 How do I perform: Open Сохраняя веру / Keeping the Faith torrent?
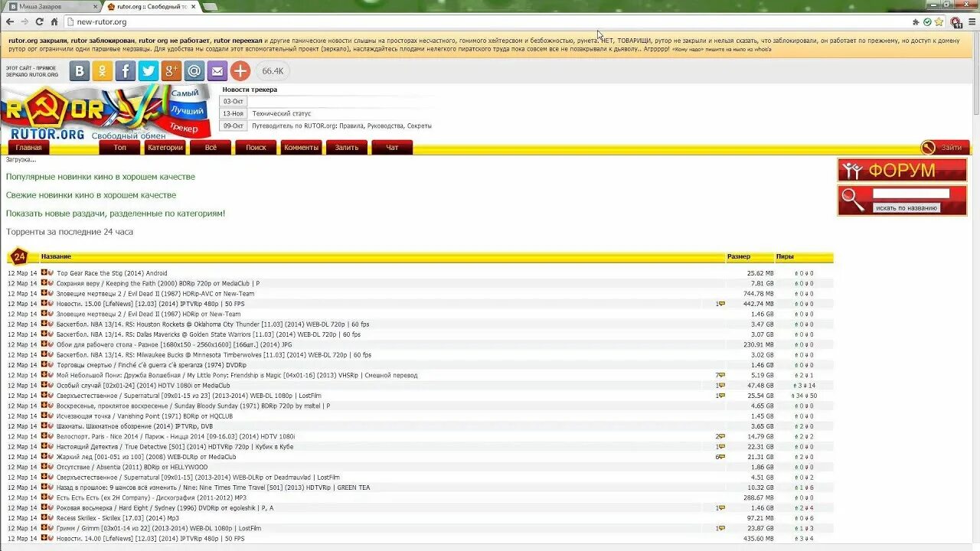(158, 283)
